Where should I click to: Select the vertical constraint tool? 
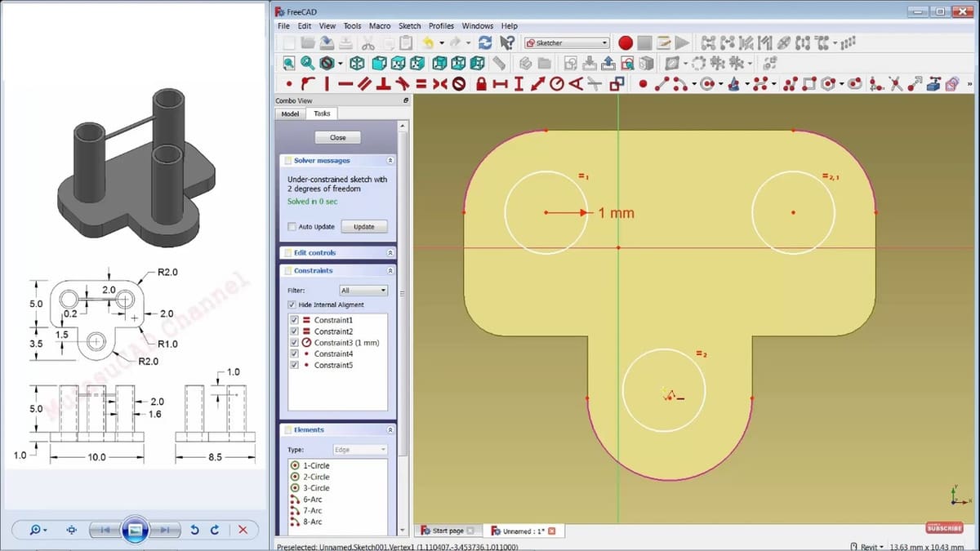coord(327,83)
